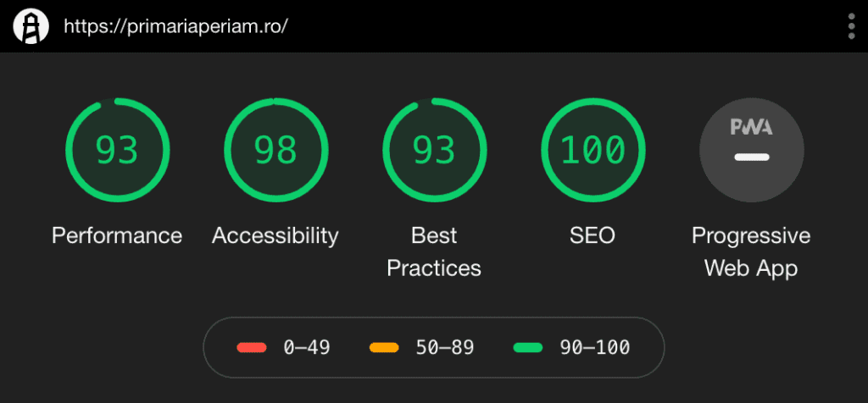This screenshot has width=868, height=403.
Task: Click the red 0–49 legend swatch
Action: pyautogui.click(x=252, y=347)
